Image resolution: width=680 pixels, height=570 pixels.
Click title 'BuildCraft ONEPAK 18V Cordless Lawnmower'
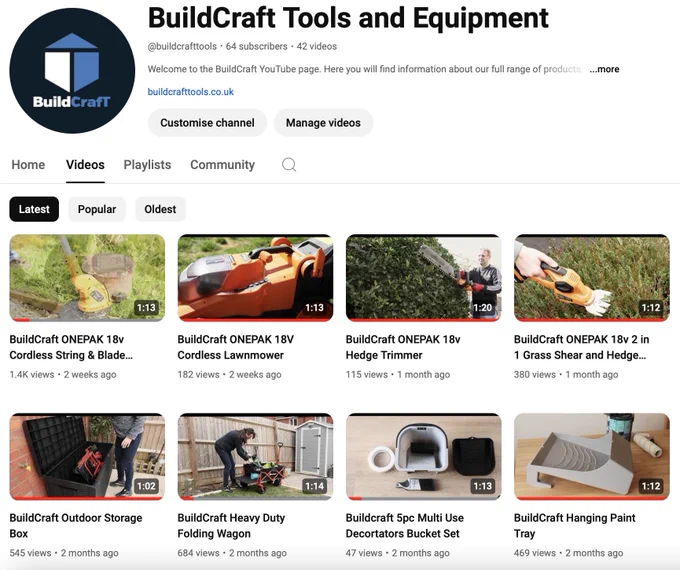235,347
